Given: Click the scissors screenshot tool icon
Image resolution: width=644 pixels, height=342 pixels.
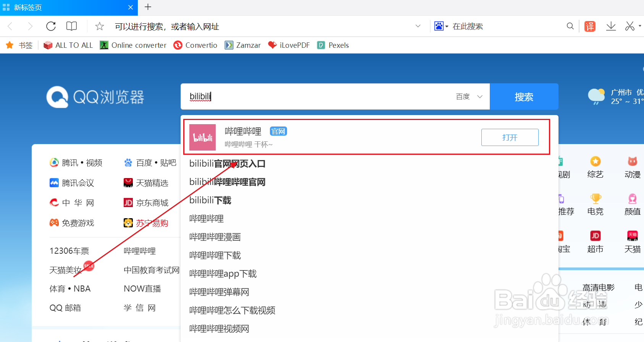Looking at the screenshot, I should [x=630, y=26].
